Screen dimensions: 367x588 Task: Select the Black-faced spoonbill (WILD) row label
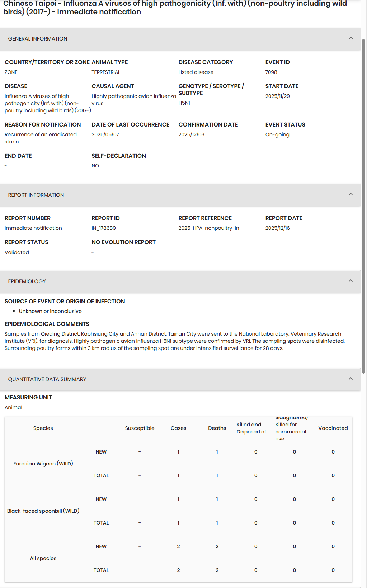tap(43, 511)
